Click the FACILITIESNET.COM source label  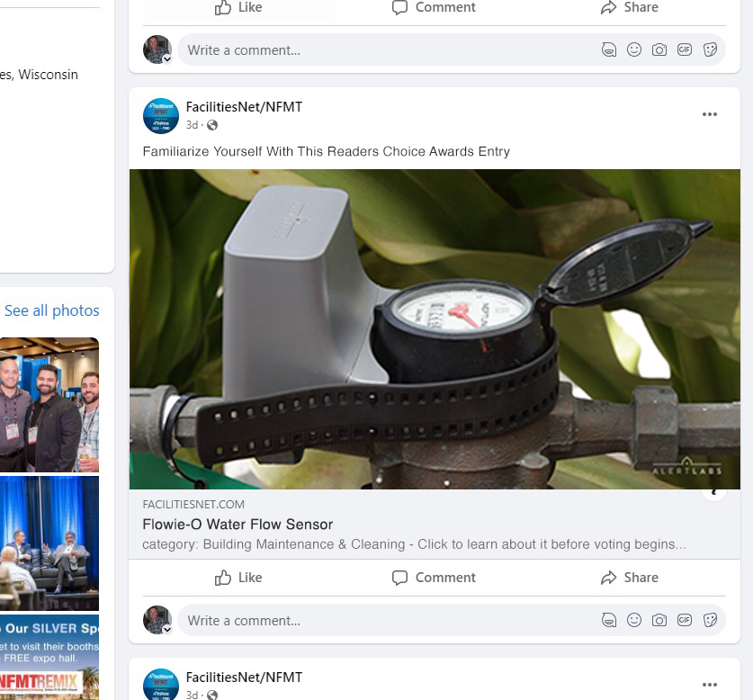click(x=193, y=505)
